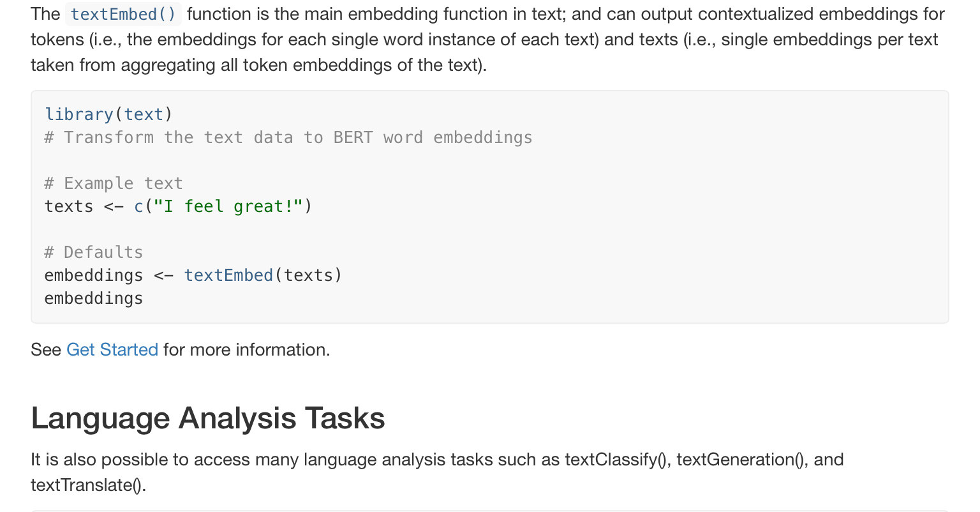Follow the Get Started link
Image resolution: width=980 pixels, height=512 pixels.
click(x=112, y=350)
